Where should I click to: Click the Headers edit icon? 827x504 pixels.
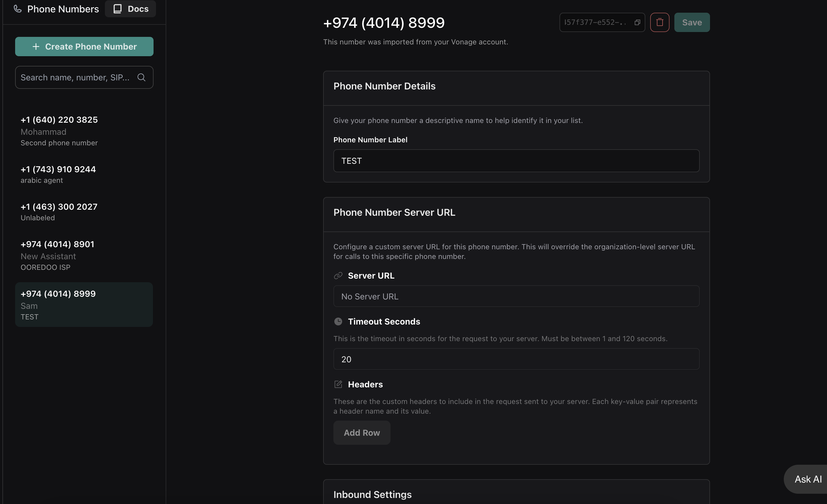(338, 384)
